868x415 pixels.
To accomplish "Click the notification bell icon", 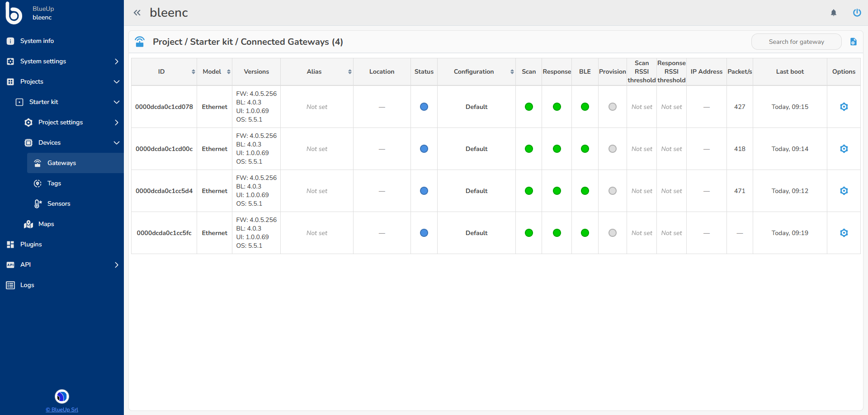I will 834,13.
